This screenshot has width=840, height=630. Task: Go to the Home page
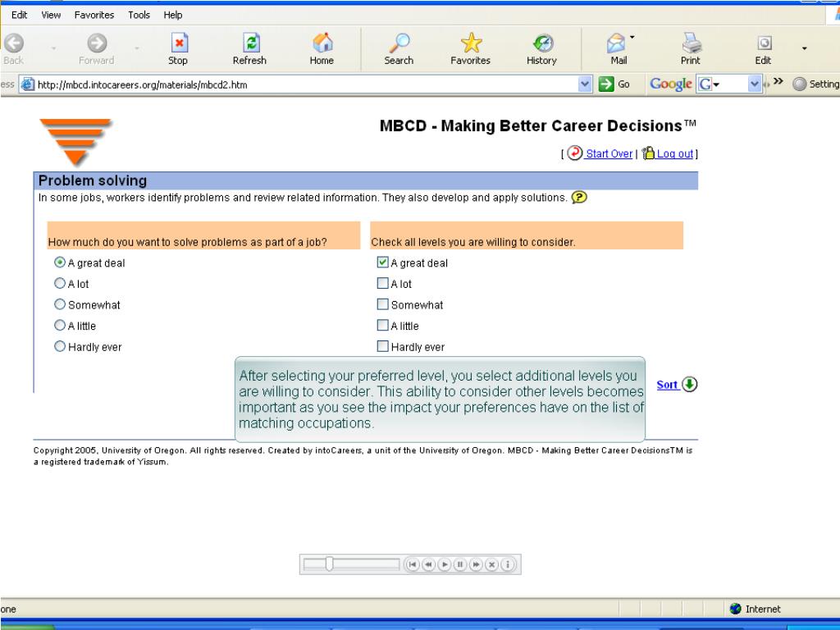(322, 48)
